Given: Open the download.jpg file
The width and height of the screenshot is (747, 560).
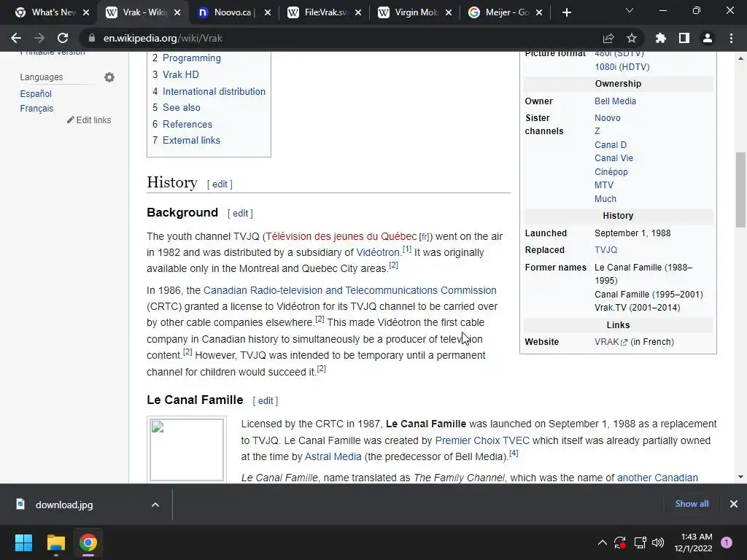Looking at the screenshot, I should coord(64,505).
